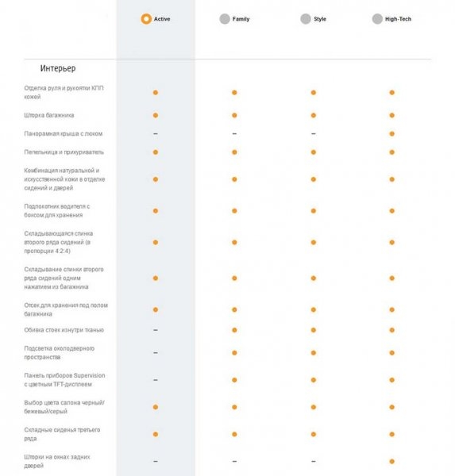The image size is (455, 476).
Task: Click the Подлокотник водителя с боксом row label
Action: [x=57, y=211]
